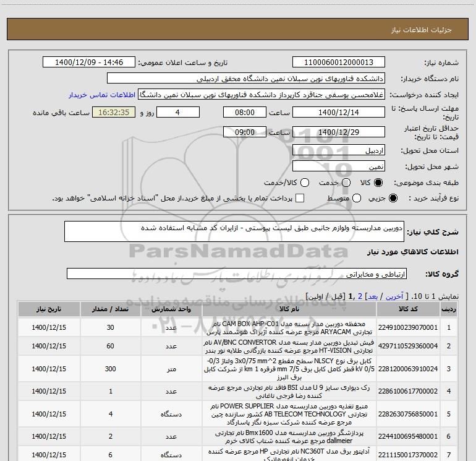
Task: Click the remaining time 16:32:35 field
Action: pos(114,113)
